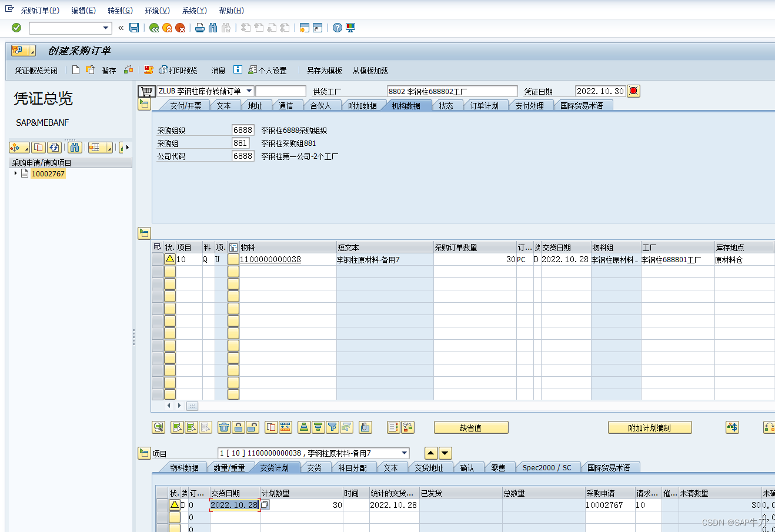Screen dimensions: 775x532
Task: Select row 10 using its row selector
Action: coord(157,259)
